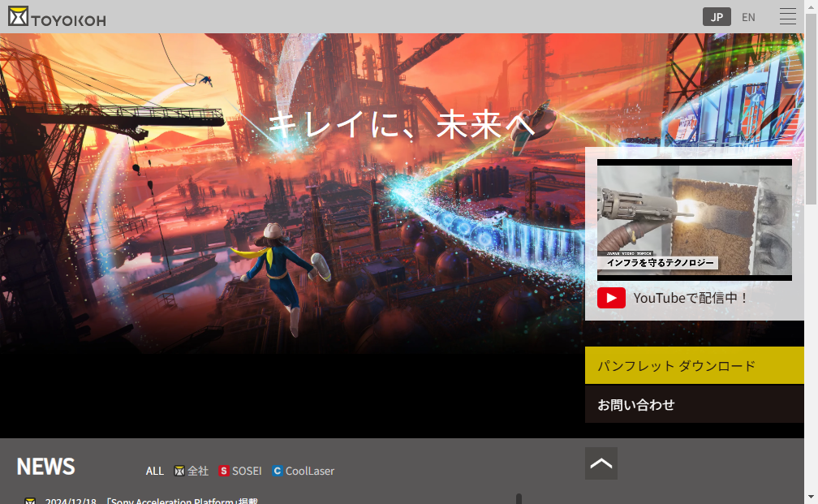Open the お問い合わせ contact button
The width and height of the screenshot is (818, 504).
[x=695, y=404]
